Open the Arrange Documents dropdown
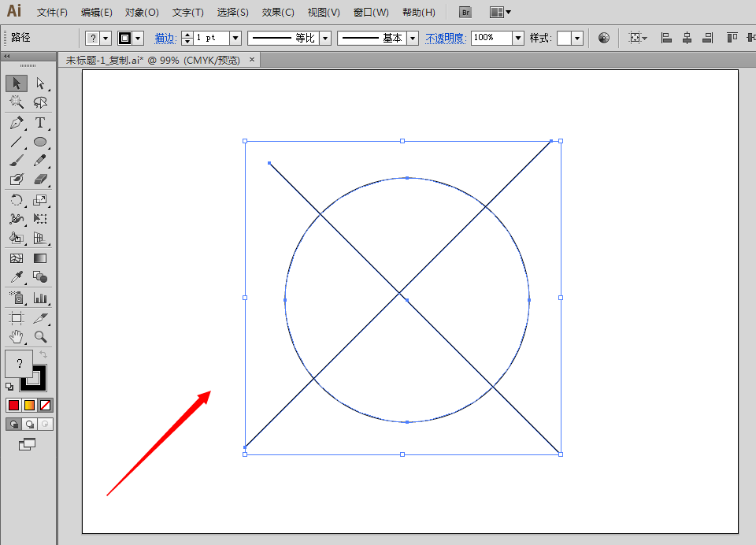This screenshot has width=756, height=545. point(500,13)
